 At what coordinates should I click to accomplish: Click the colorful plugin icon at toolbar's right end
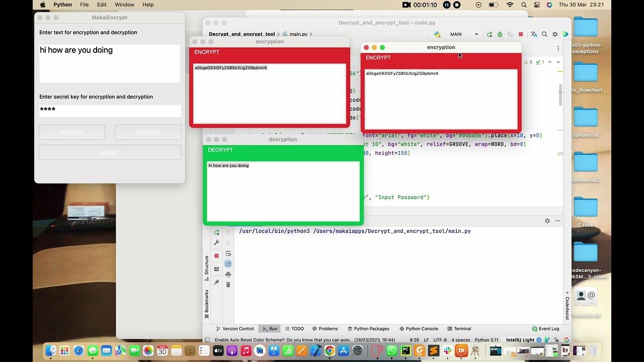click(x=566, y=34)
